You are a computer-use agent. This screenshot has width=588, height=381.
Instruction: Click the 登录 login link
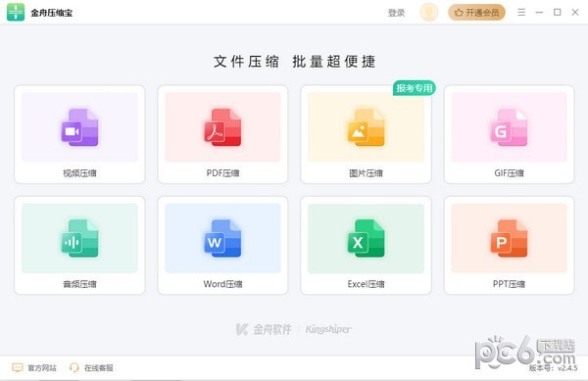tap(396, 13)
